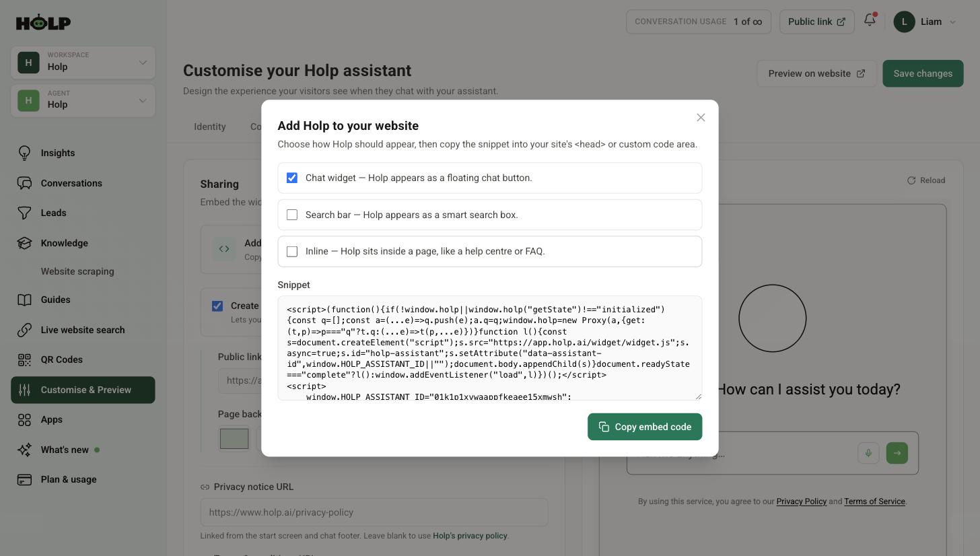The width and height of the screenshot is (980, 556).
Task: Follow the Holp's privacy policy link
Action: coord(470,536)
